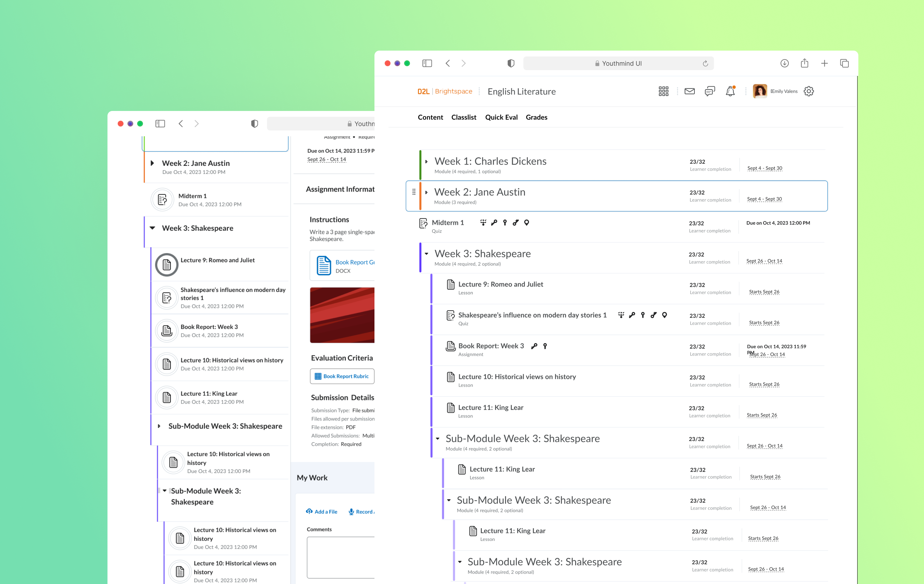Viewport: 924px width, 584px height.
Task: Open the app switcher grid icon
Action: point(663,91)
